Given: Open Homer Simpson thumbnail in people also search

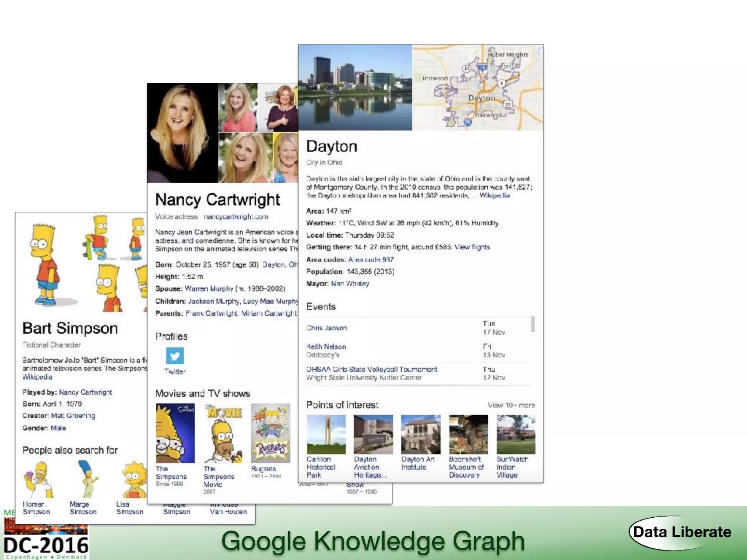Looking at the screenshot, I should click(x=38, y=479).
